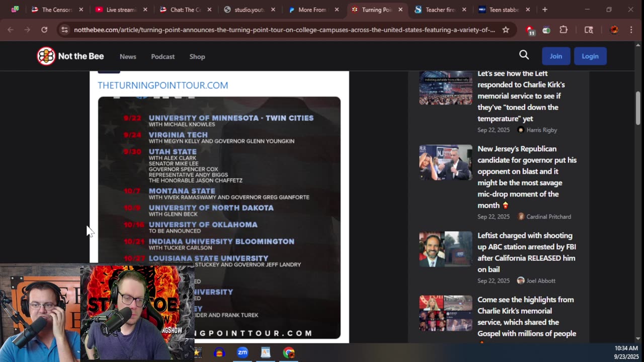
Task: Open the site search magnifier
Action: tap(524, 55)
